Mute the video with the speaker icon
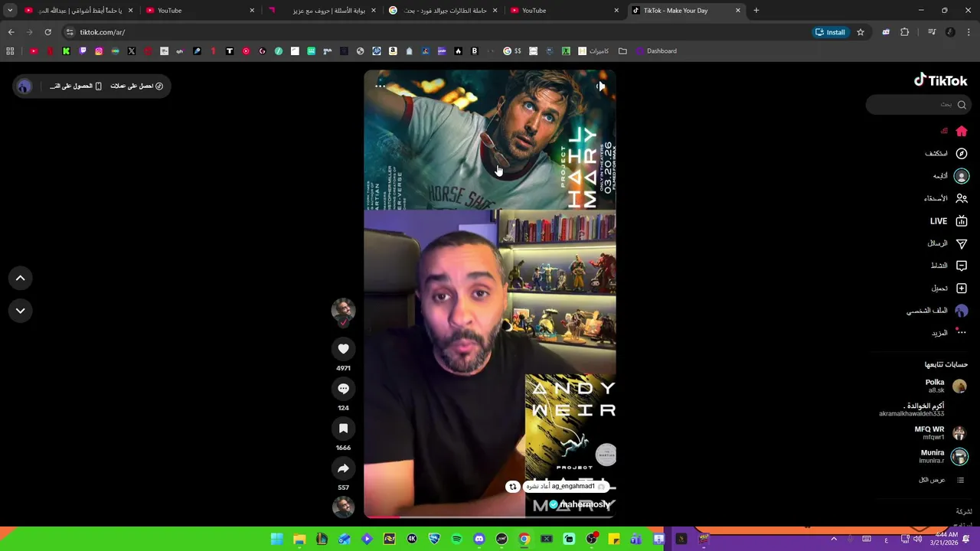 point(600,86)
